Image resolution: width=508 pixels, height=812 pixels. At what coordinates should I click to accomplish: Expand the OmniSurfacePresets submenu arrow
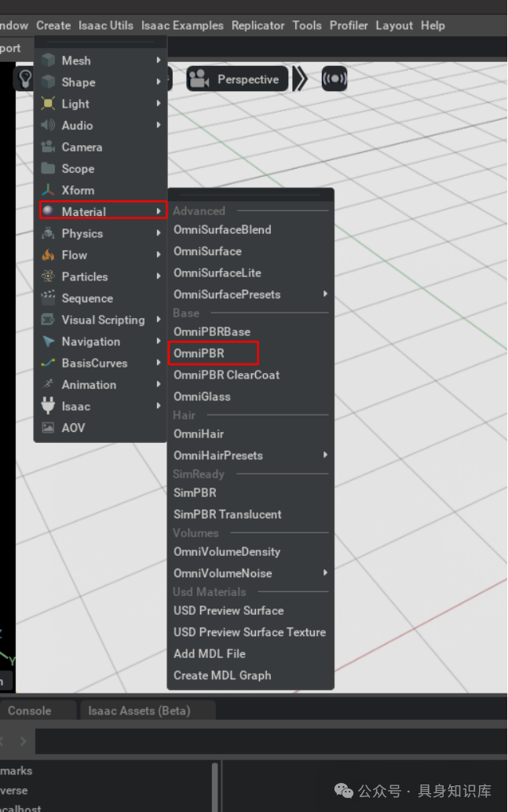pyautogui.click(x=324, y=294)
